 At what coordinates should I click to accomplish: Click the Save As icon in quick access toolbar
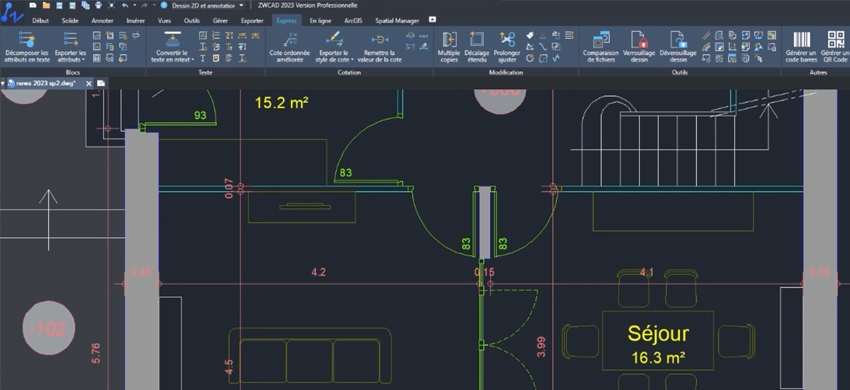pyautogui.click(x=72, y=5)
